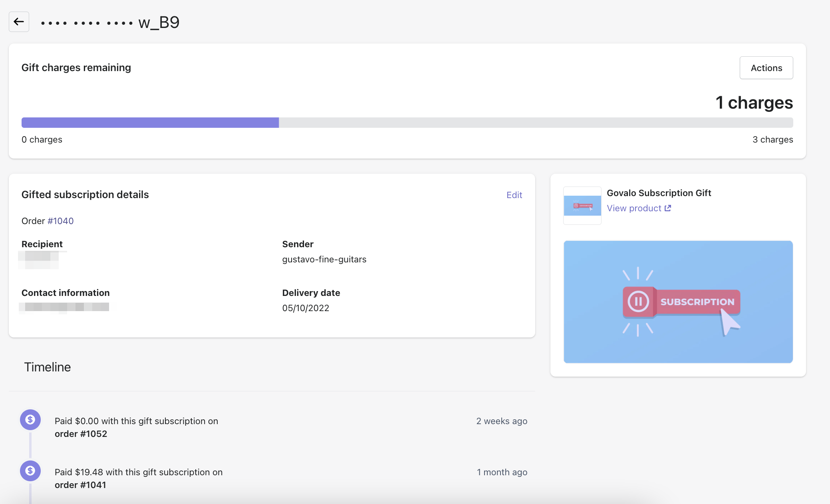The height and width of the screenshot is (504, 830).
Task: Click View product link
Action: coord(634,208)
